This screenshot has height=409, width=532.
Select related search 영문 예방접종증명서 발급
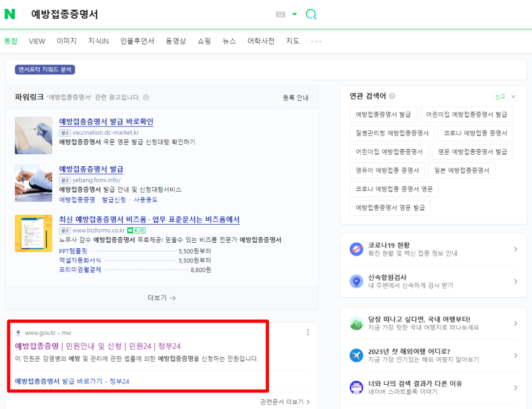click(473, 151)
